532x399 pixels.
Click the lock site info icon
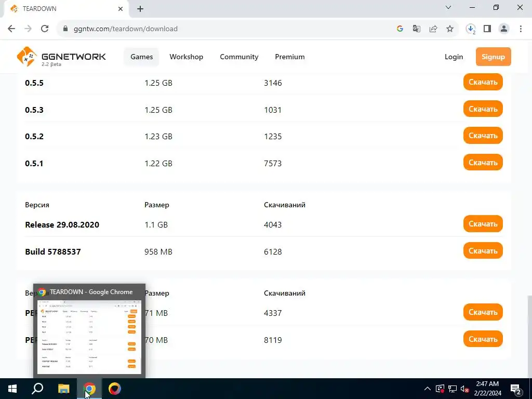65,29
